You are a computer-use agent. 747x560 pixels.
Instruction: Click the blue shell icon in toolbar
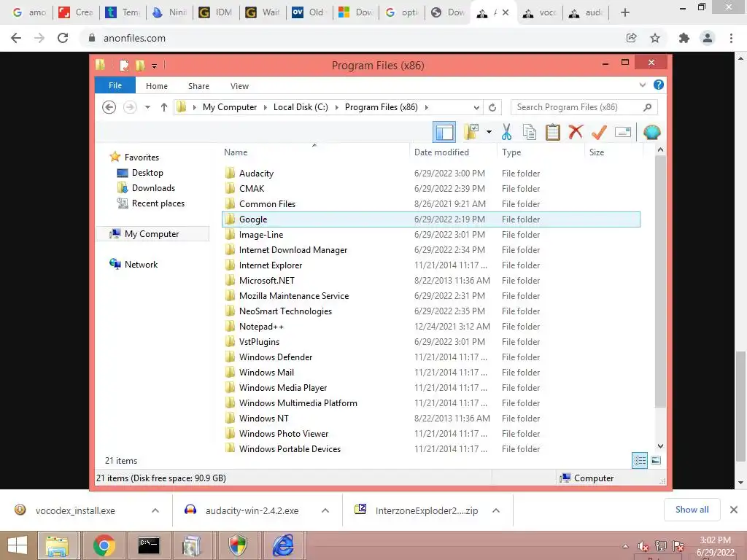[x=651, y=132]
